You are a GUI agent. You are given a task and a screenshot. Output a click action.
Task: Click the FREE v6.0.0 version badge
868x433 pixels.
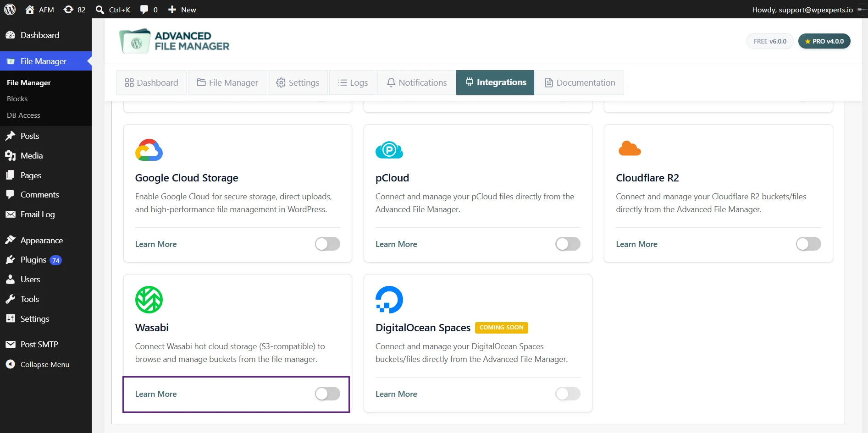[x=770, y=41]
